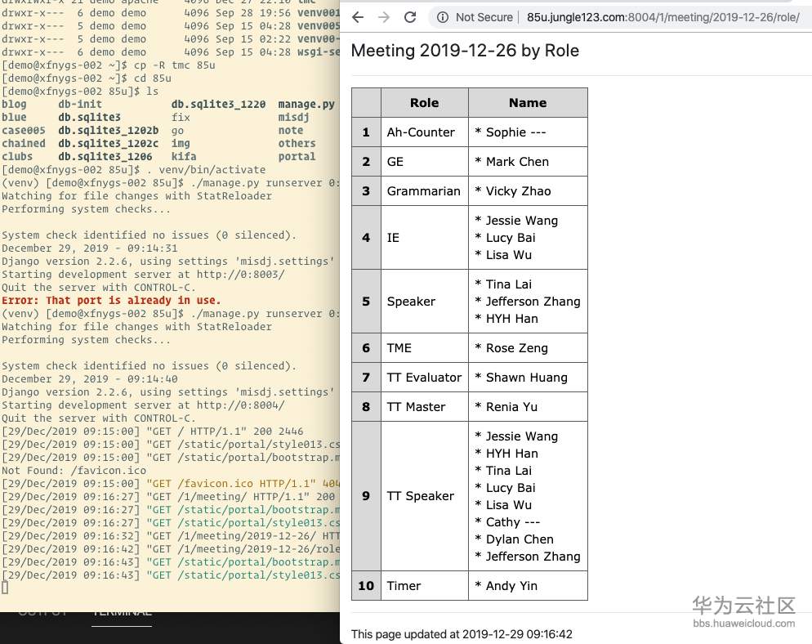Viewport: 812px width, 644px height.
Task: Select manage.py in the terminal ls output
Action: pyautogui.click(x=306, y=105)
